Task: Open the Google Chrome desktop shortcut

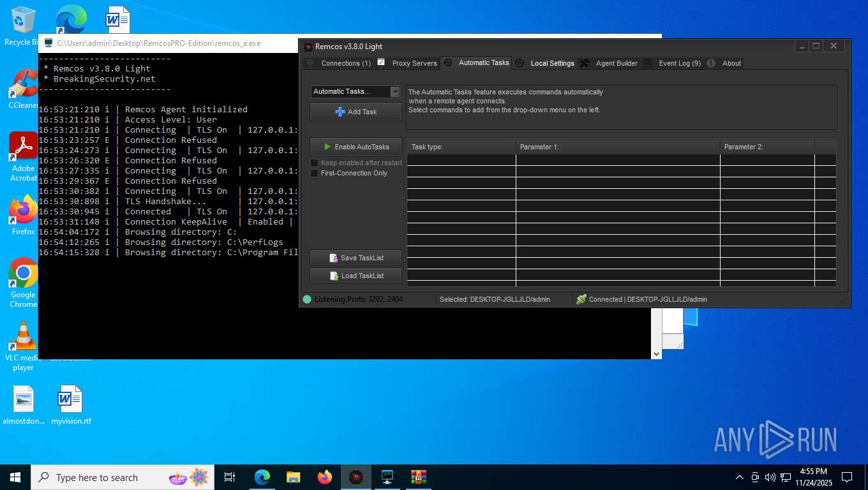Action: 23,283
